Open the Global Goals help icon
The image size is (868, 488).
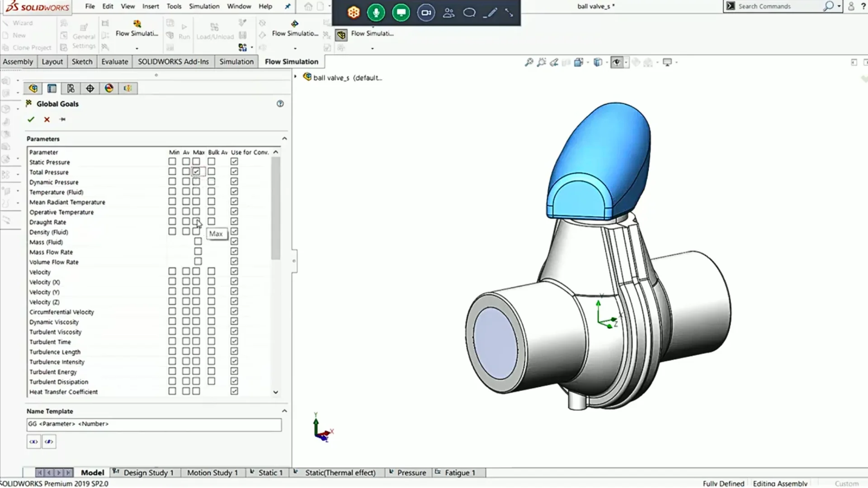click(280, 104)
